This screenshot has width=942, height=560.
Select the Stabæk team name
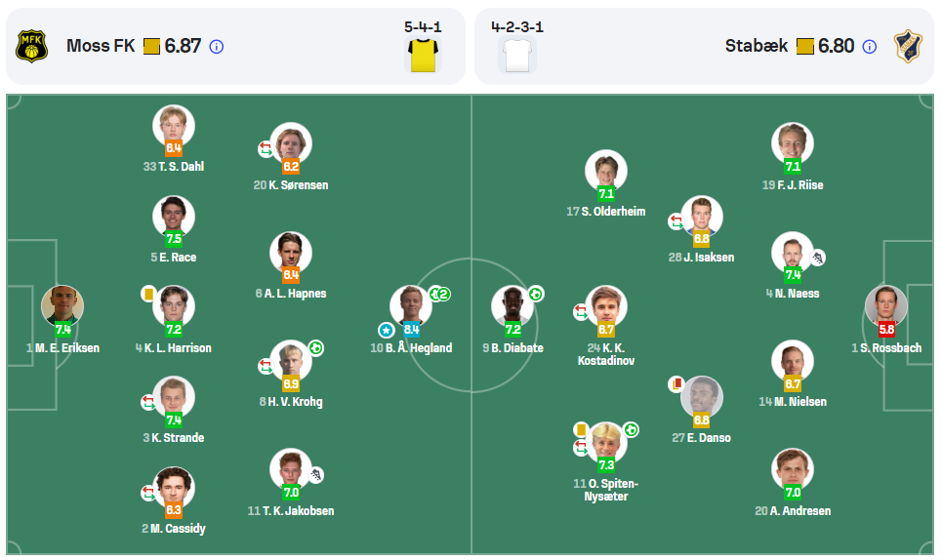click(756, 46)
